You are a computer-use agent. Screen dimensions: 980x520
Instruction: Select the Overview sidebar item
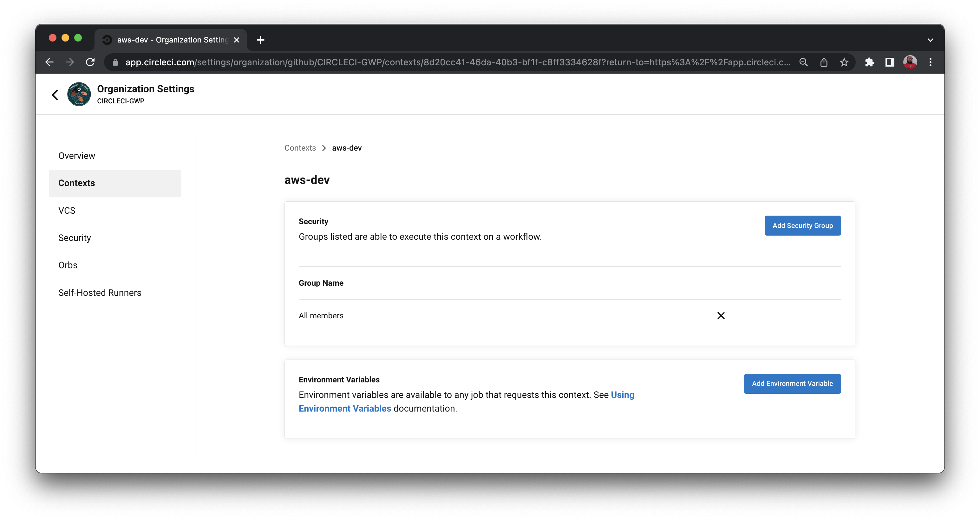(76, 155)
